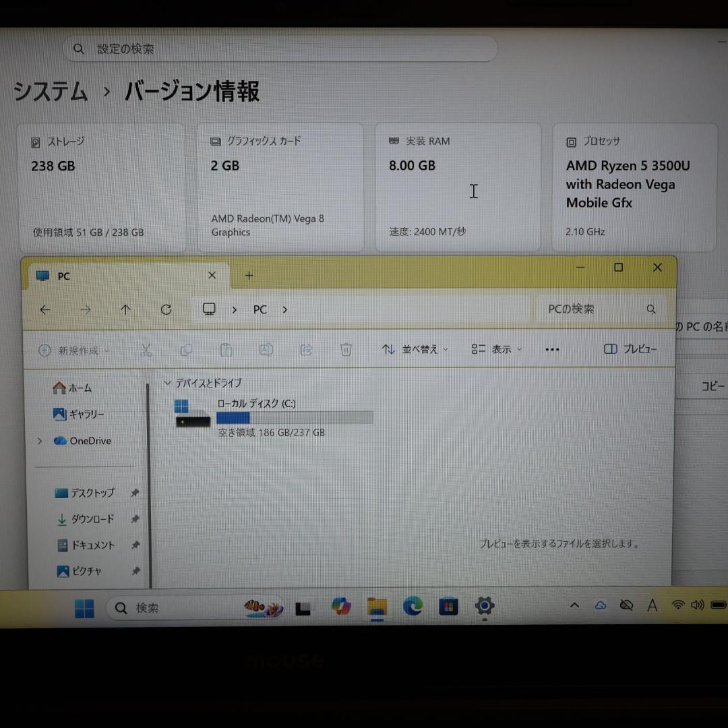Click the navigation pane scrollbar
This screenshot has width=728, height=728.
click(148, 485)
